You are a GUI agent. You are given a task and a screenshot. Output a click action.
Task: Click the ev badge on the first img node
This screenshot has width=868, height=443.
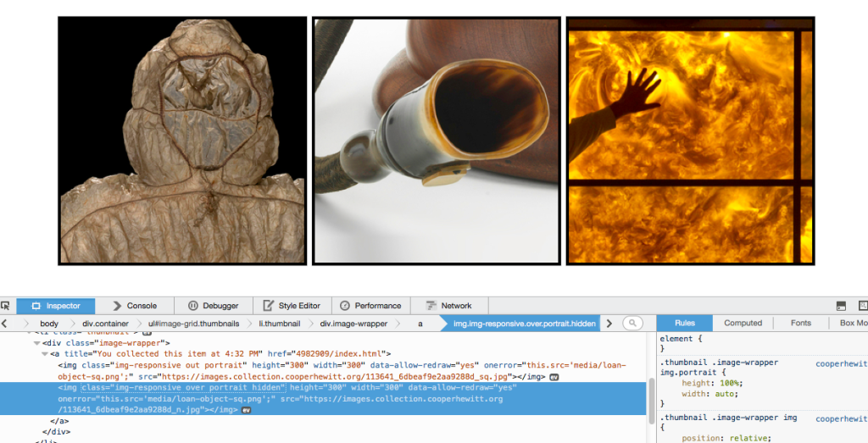pyautogui.click(x=554, y=377)
